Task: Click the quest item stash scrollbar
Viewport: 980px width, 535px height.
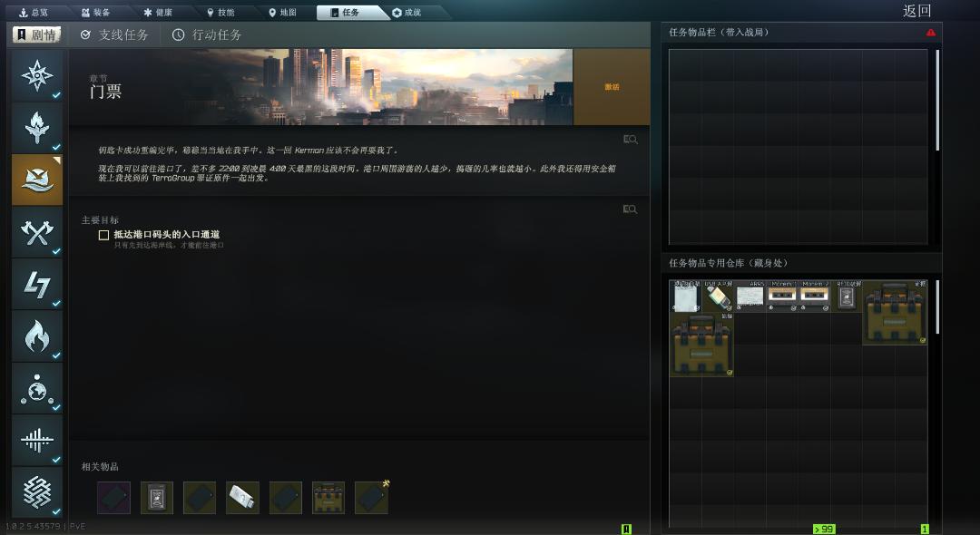Action: 937,308
